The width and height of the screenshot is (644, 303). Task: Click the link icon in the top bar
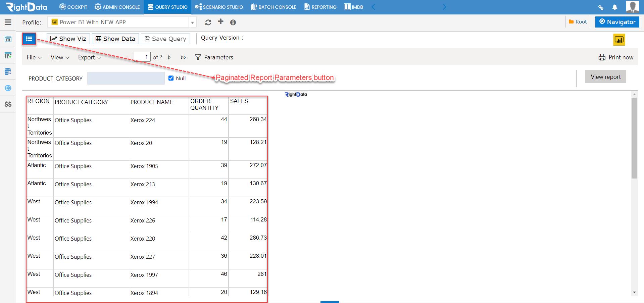(601, 7)
